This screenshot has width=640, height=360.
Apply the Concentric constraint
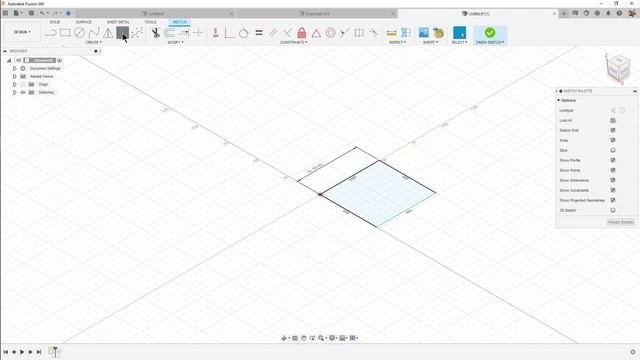tap(331, 33)
